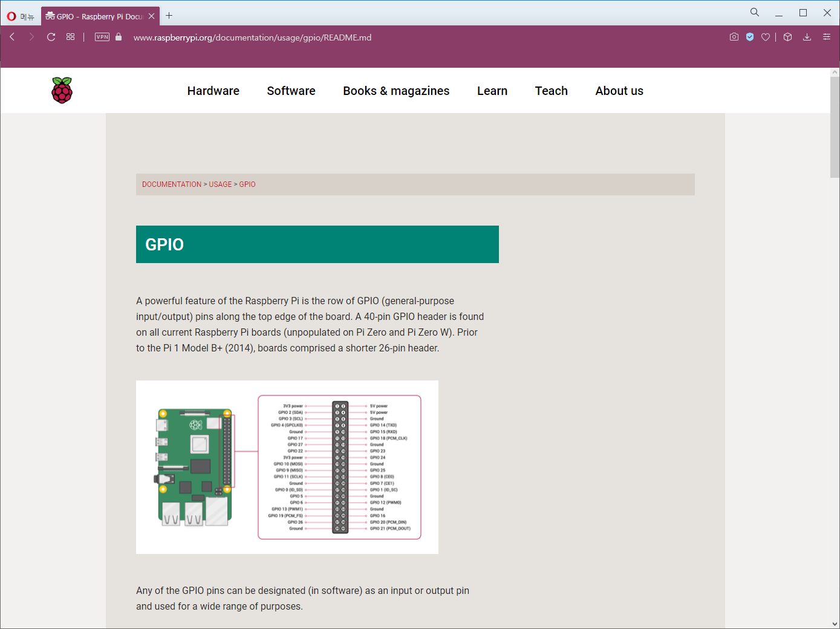The width and height of the screenshot is (840, 629).
Task: Open the Hardware menu
Action: click(213, 91)
